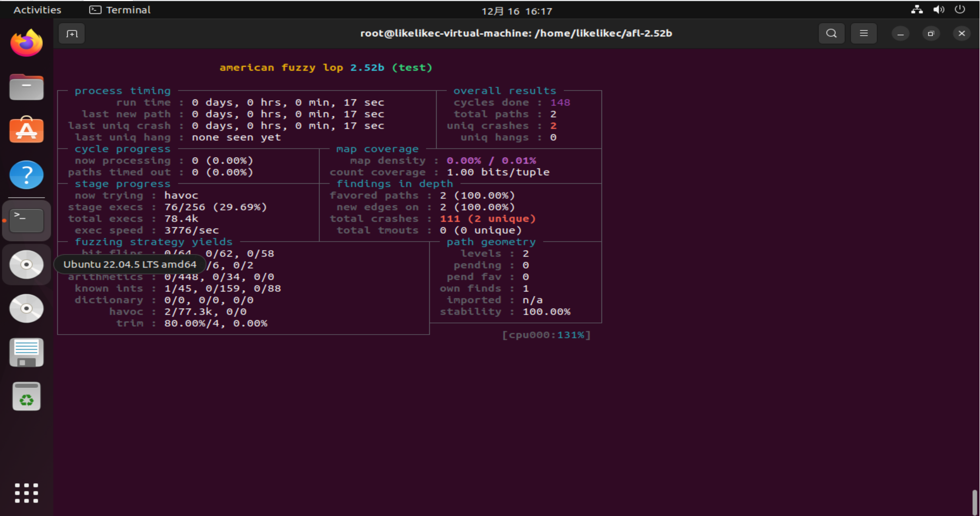Open Firefox from the dock
This screenshot has width=980, height=516.
tap(26, 43)
